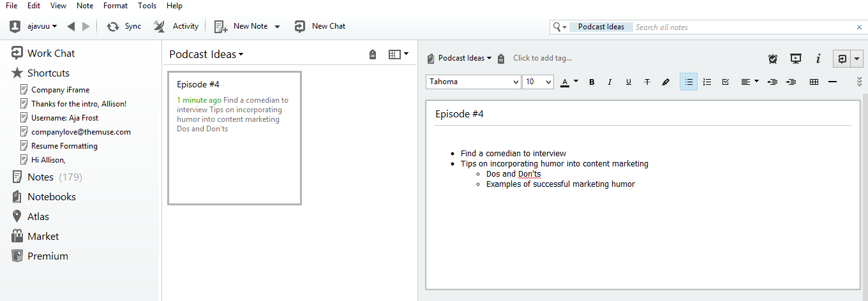Start a New Chat

point(320,26)
